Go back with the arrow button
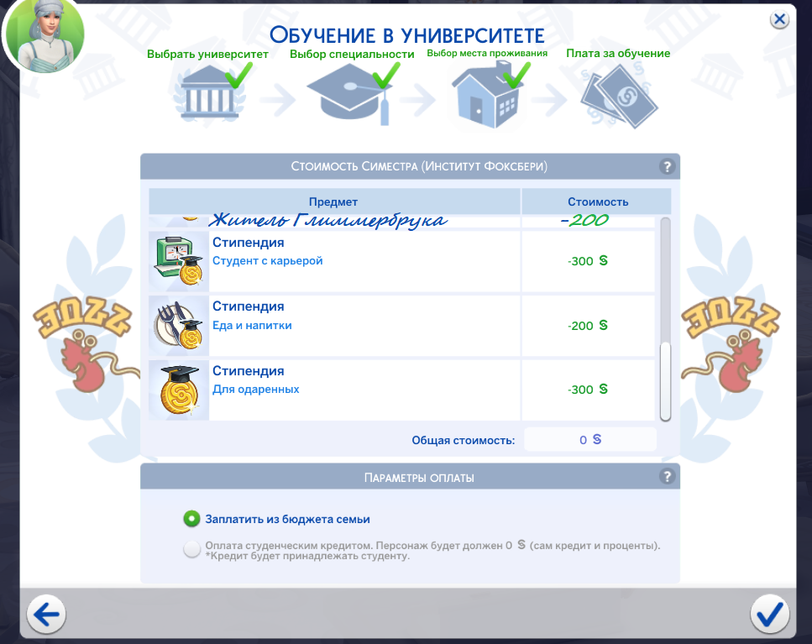The image size is (812, 644). tap(46, 615)
